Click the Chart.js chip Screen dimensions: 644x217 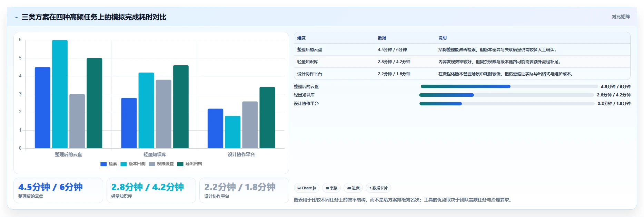coord(307,188)
